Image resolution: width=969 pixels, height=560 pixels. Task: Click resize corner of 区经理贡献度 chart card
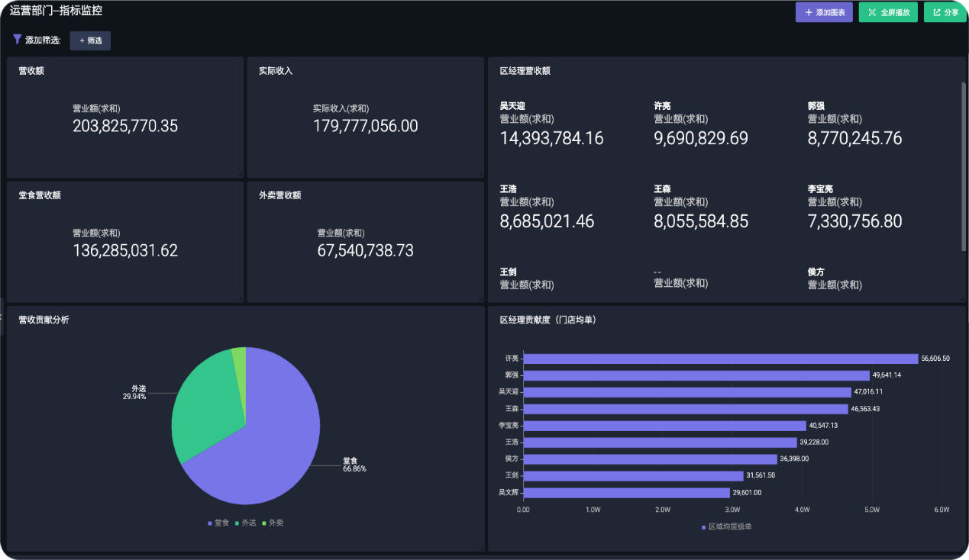coord(962,547)
